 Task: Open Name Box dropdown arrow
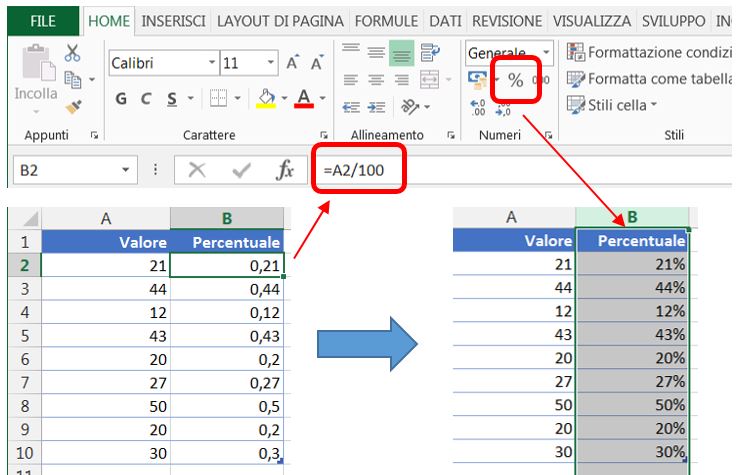click(125, 170)
